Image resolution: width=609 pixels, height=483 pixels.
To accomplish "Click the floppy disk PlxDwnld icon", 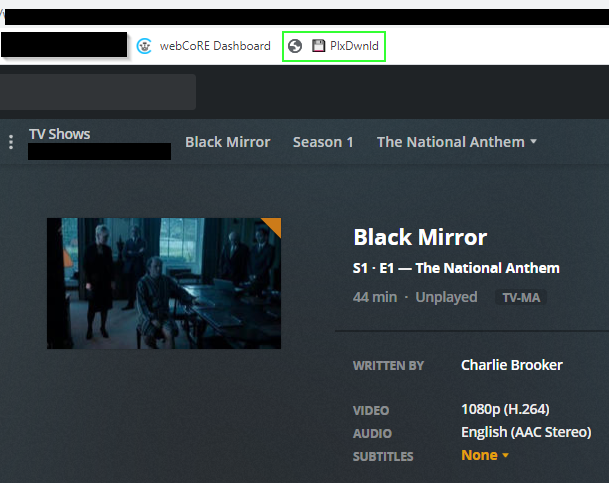I will [318, 46].
